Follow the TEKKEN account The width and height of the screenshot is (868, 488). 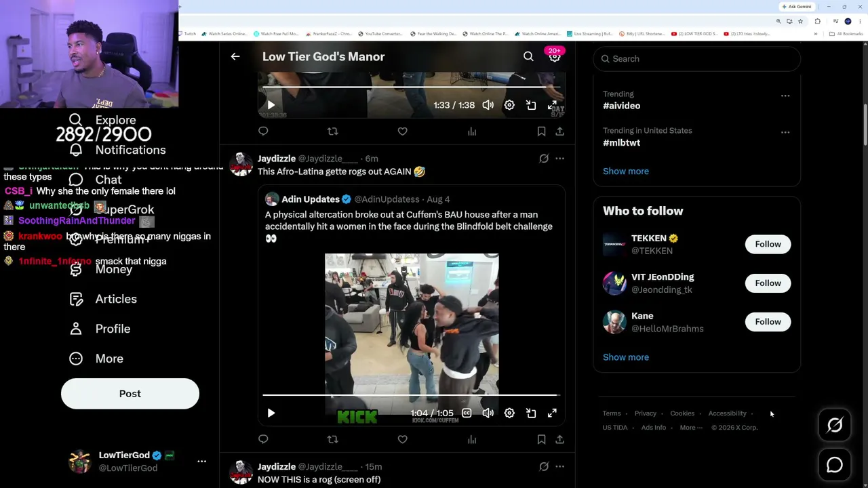pyautogui.click(x=768, y=244)
